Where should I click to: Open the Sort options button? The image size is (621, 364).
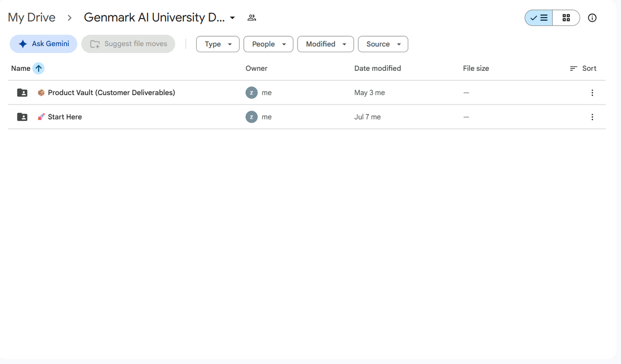(x=583, y=68)
